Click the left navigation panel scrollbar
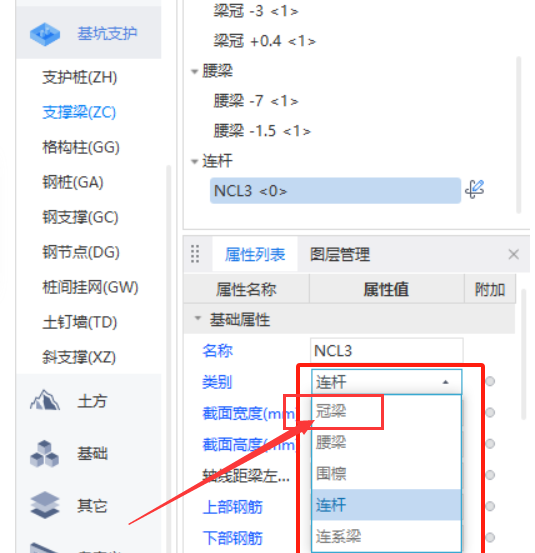Screen dimensions: 535x553 [x=169, y=359]
